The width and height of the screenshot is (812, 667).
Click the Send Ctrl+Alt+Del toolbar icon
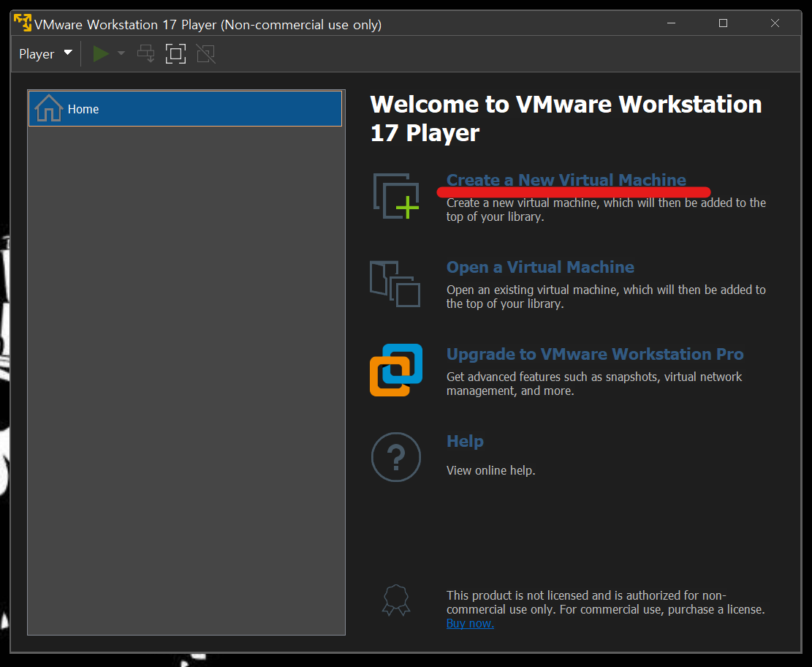(146, 53)
